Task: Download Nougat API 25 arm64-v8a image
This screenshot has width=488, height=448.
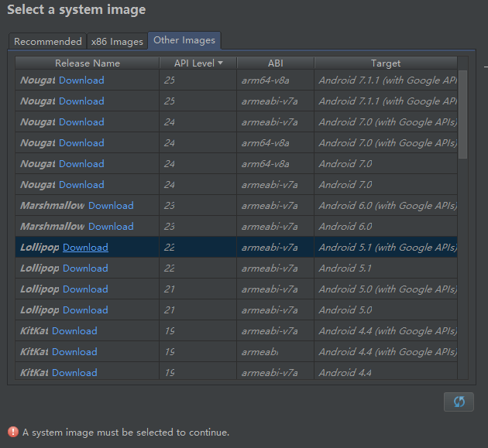Action: (x=81, y=80)
